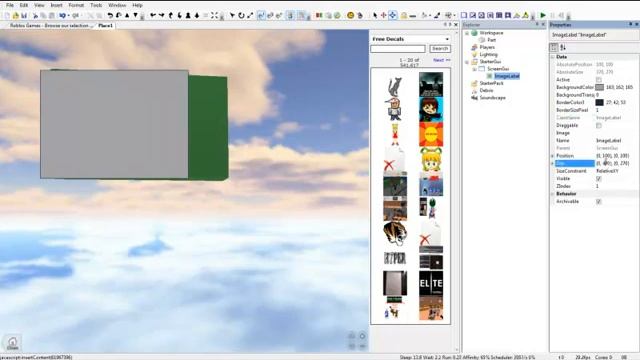
Task: Toggle the Visible property checkbox
Action: [598, 179]
